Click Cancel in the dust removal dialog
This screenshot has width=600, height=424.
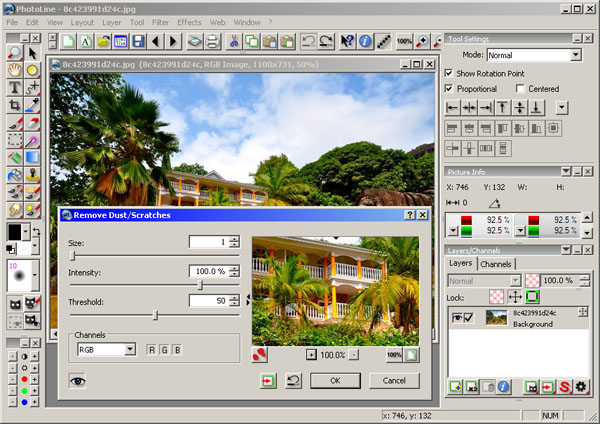point(394,381)
